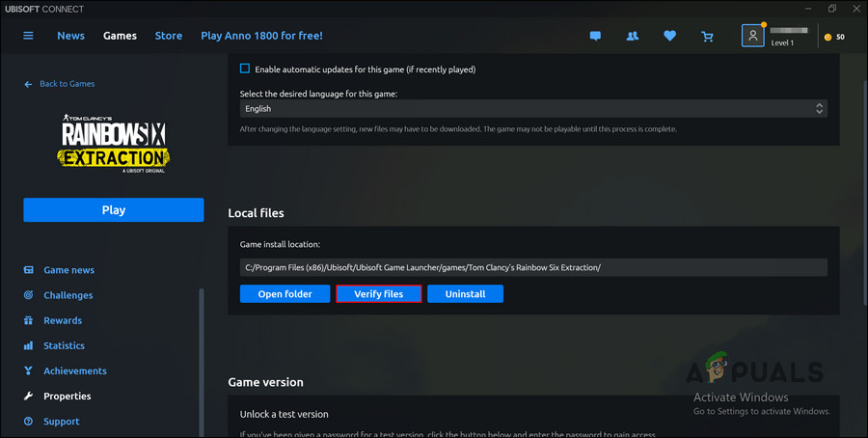Enable automatic updates checkbox
Viewport: 868px width, 438px height.
[245, 68]
